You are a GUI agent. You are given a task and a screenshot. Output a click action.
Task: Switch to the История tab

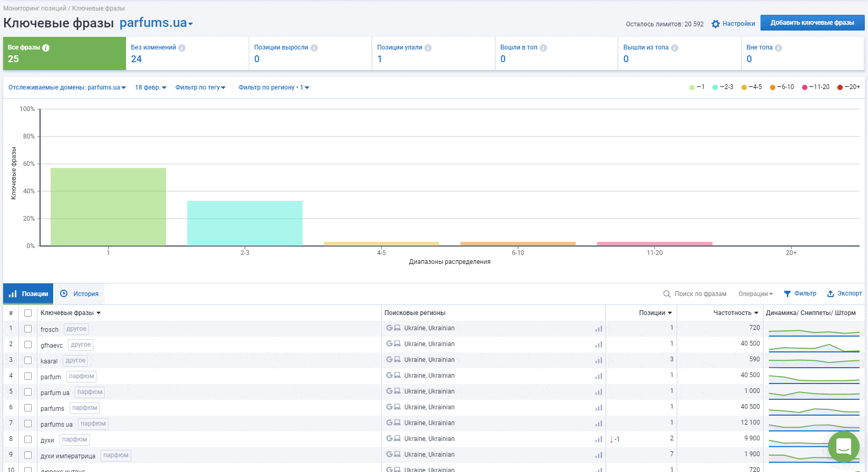80,294
